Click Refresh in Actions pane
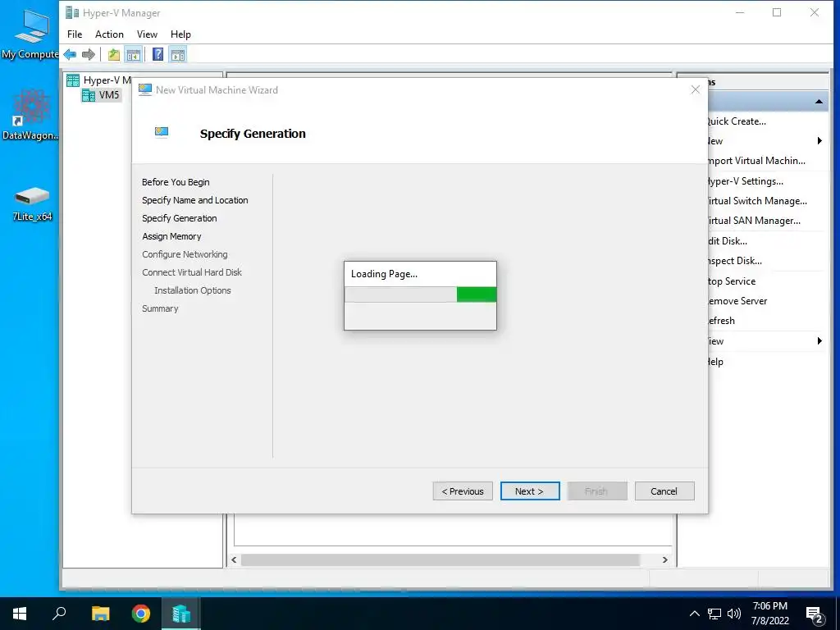The width and height of the screenshot is (840, 630). 720,321
